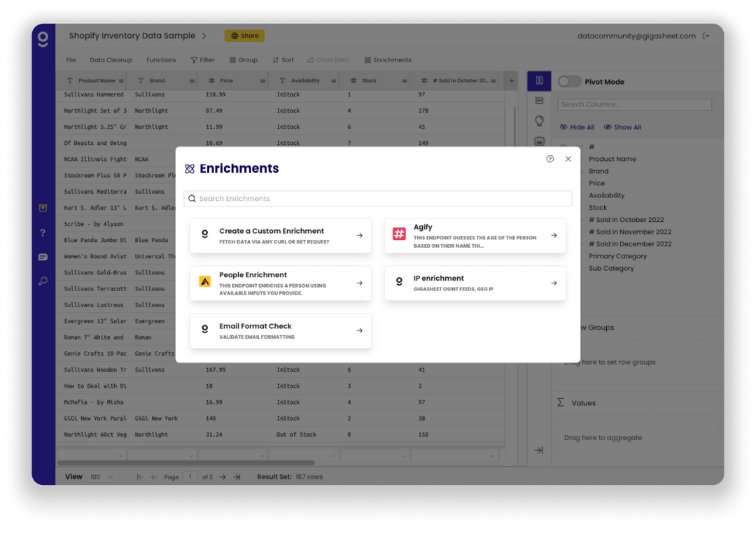Go to previous page arrow
756x534 pixels.
[x=154, y=477]
